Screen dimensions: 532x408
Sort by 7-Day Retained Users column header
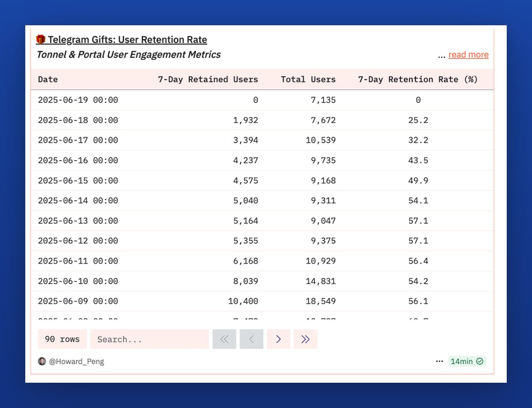[208, 79]
